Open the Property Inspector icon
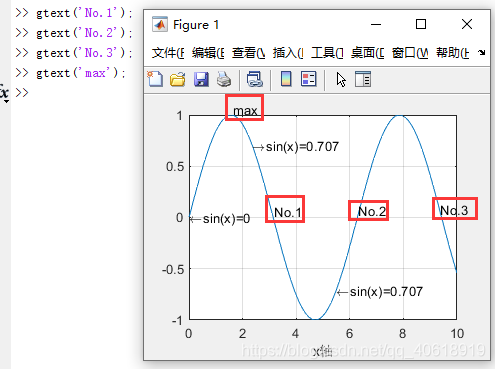Screen dimensions: 495x369 [363, 79]
